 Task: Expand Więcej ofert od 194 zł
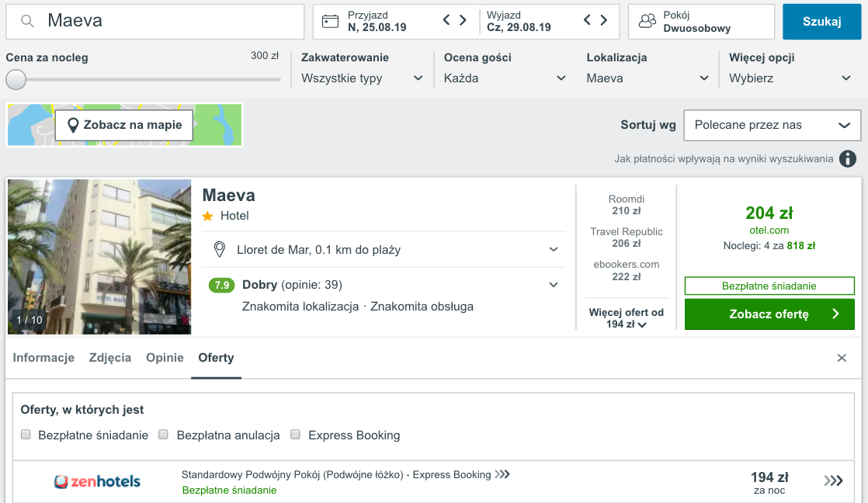tap(626, 318)
